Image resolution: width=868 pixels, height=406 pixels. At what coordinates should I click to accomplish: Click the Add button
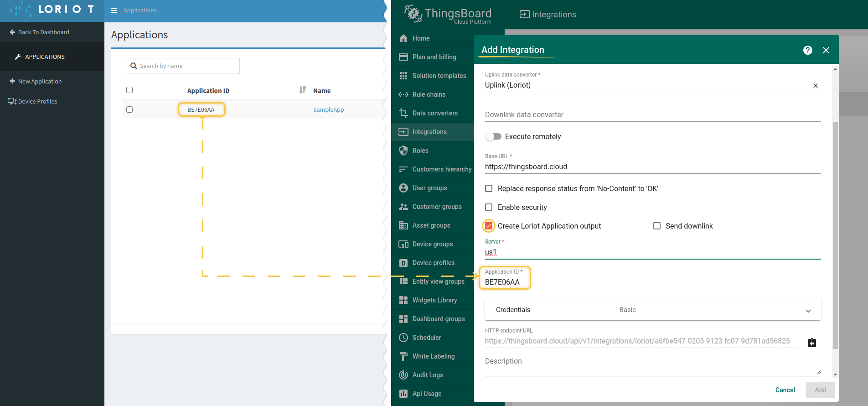[821, 390]
